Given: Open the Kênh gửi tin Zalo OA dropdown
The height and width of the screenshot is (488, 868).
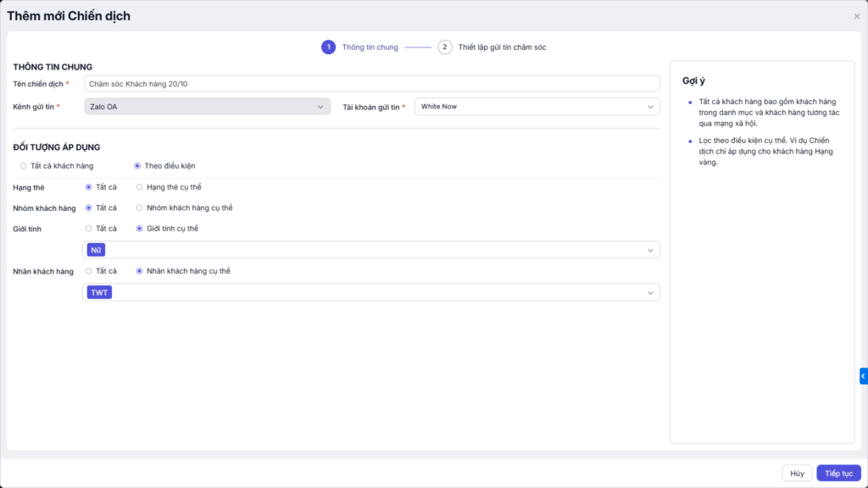Looking at the screenshot, I should tap(207, 107).
